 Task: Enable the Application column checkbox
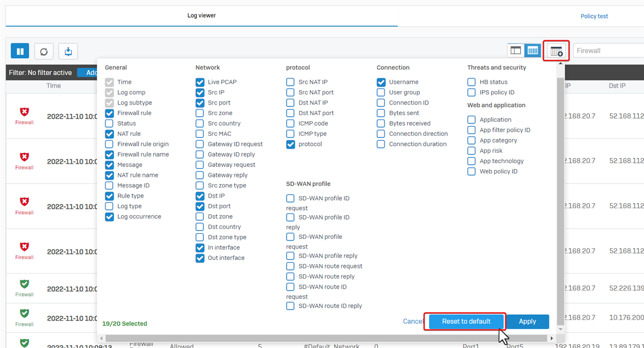coord(471,120)
